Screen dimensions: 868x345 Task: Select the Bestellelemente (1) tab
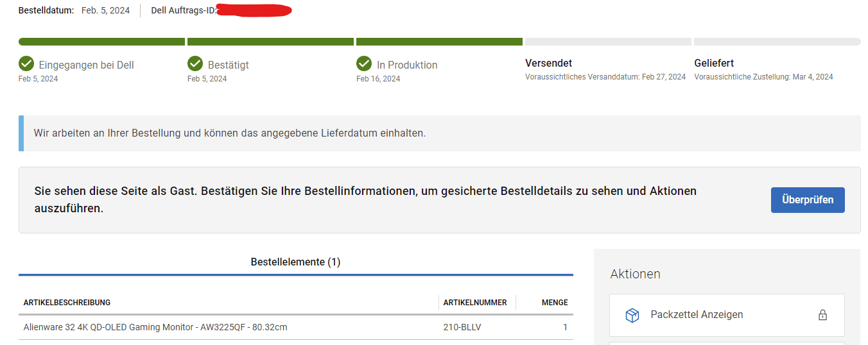(x=295, y=262)
